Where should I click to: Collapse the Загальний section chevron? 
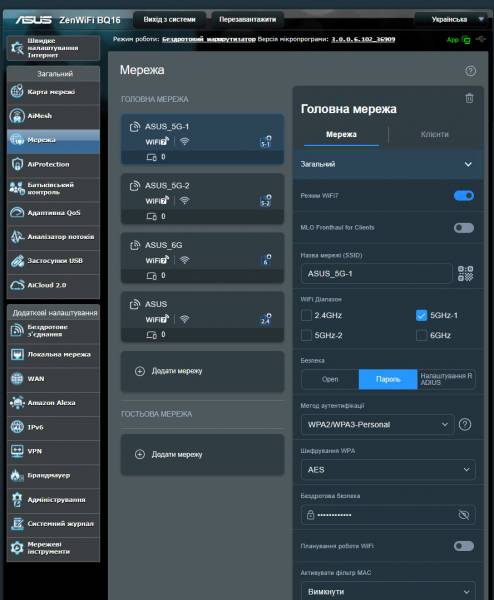[468, 164]
